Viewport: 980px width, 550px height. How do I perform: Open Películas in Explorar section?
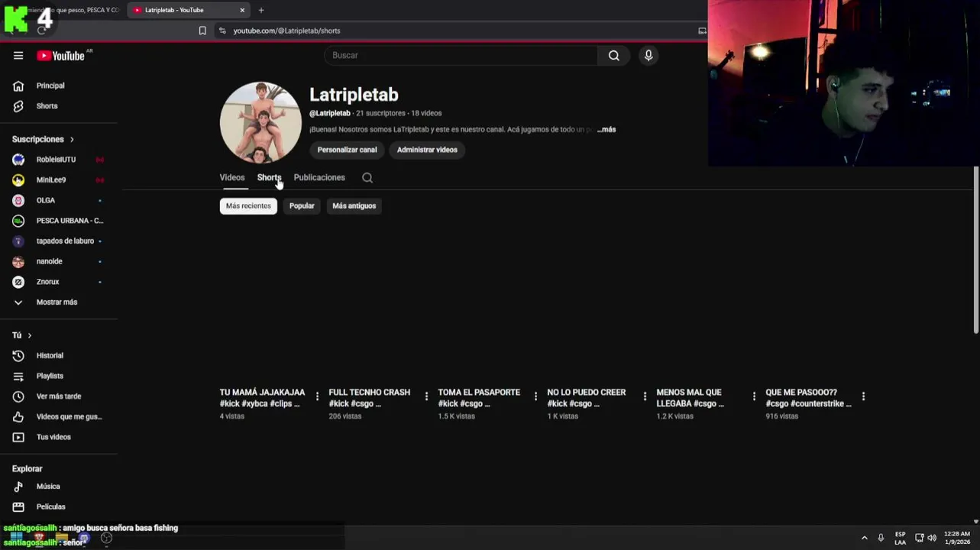(50, 506)
